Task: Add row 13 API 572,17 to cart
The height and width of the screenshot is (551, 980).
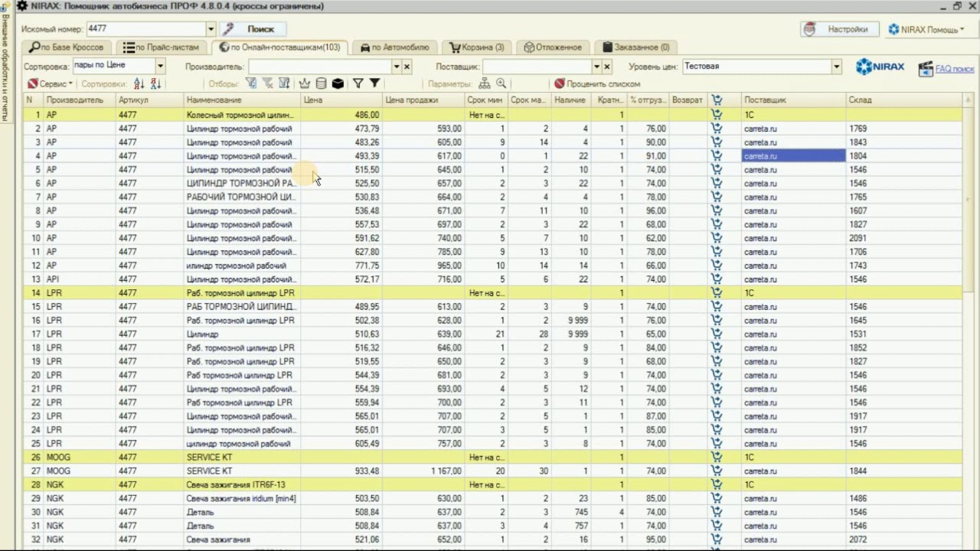Action: pyautogui.click(x=717, y=279)
